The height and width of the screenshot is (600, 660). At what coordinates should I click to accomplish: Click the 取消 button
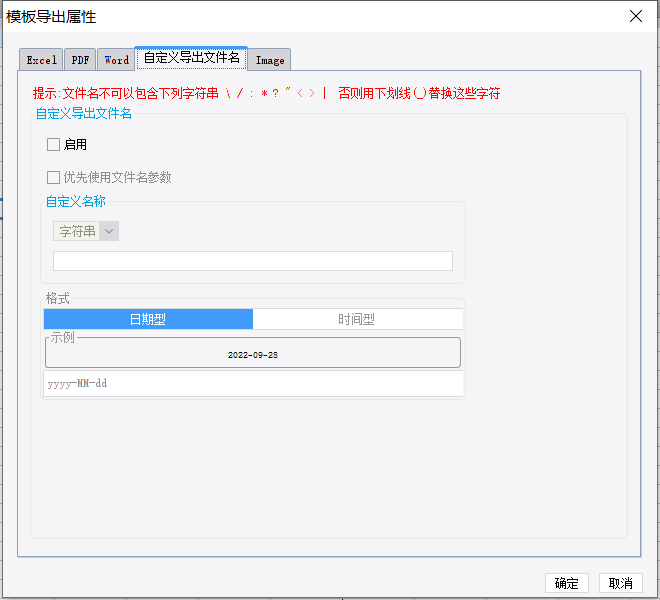pos(621,583)
